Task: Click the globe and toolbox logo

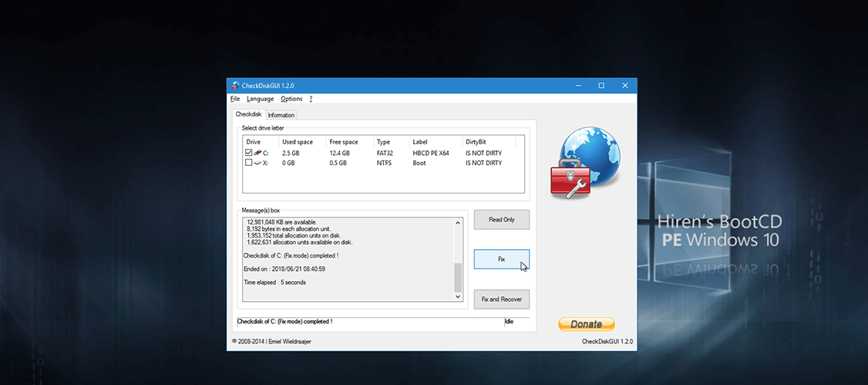Action: (585, 160)
